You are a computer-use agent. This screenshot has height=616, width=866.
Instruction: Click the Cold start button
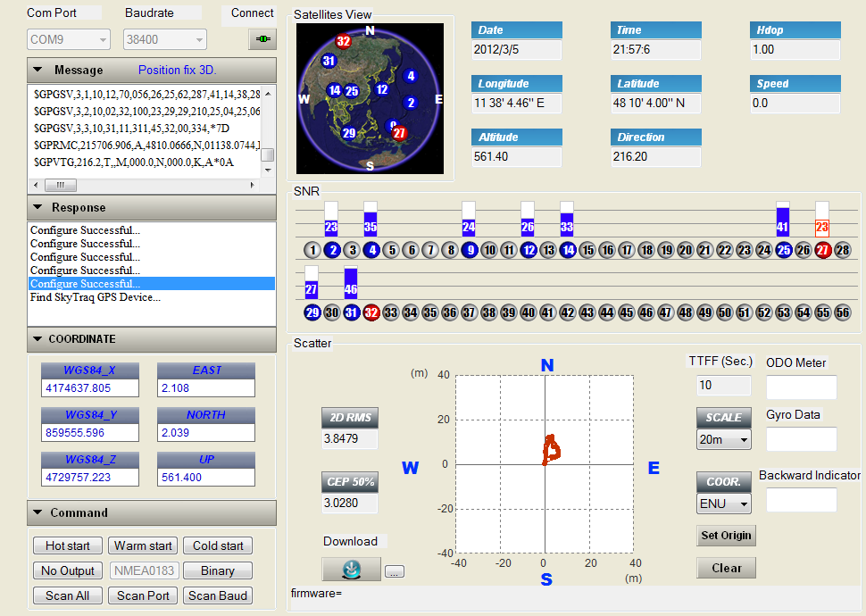pos(218,545)
